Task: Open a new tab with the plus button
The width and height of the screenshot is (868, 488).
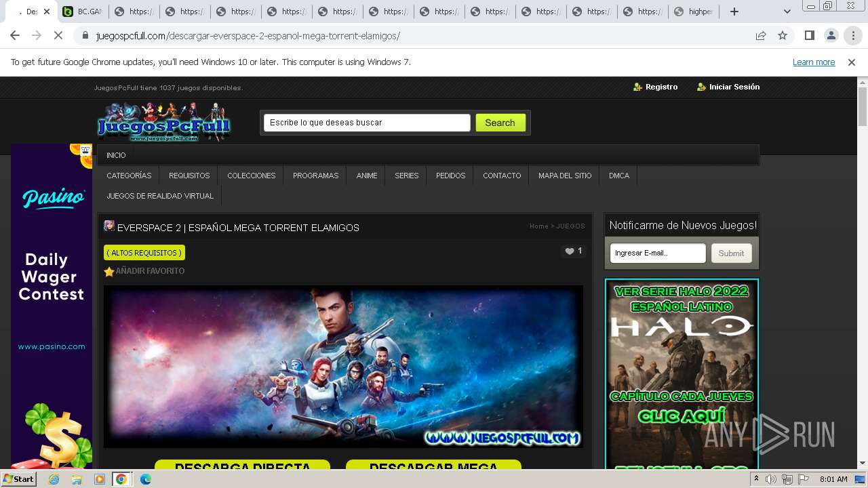Action: click(734, 12)
